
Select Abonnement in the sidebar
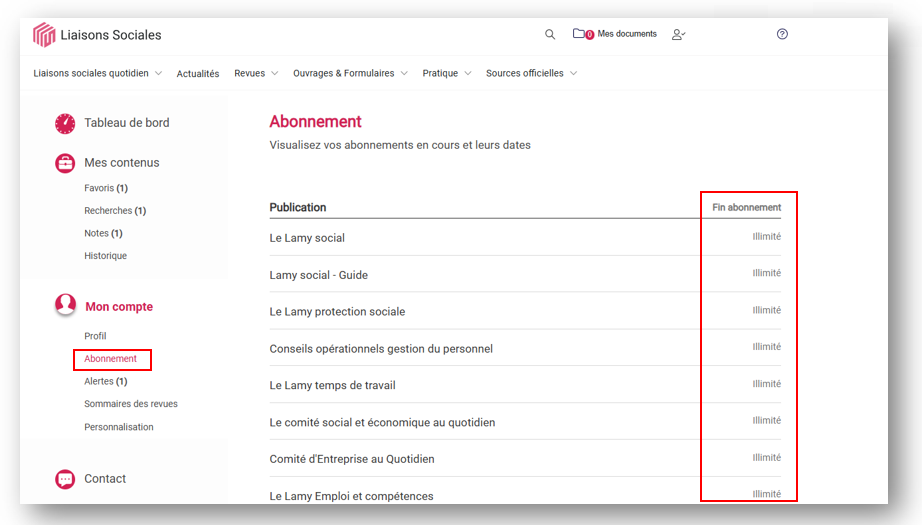click(110, 359)
